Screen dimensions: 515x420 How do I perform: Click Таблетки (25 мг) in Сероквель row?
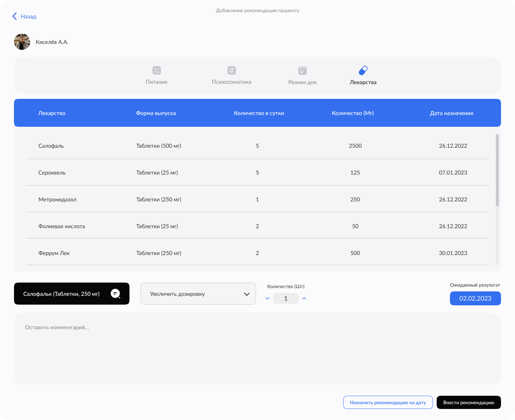click(157, 173)
